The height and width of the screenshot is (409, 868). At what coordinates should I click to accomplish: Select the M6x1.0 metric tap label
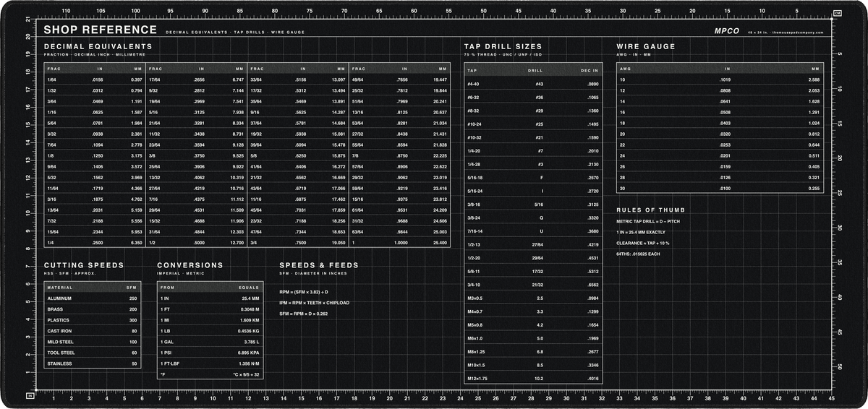477,337
